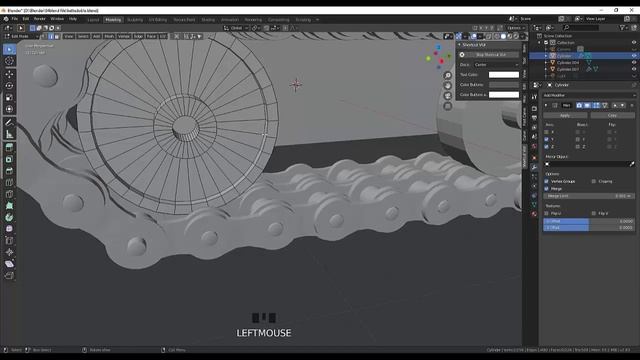Enable Bisect Z checkbox
This screenshot has height=360, width=640.
tap(578, 147)
